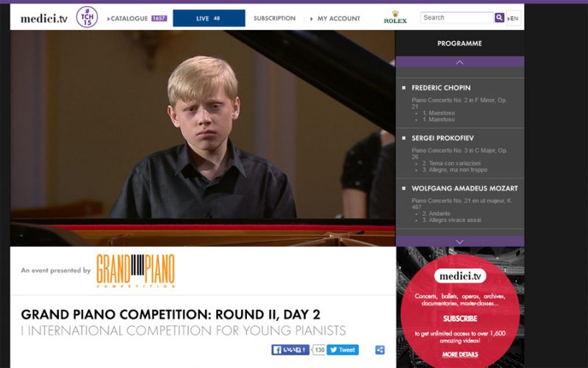
Task: Open the EN language selector
Action: point(513,18)
